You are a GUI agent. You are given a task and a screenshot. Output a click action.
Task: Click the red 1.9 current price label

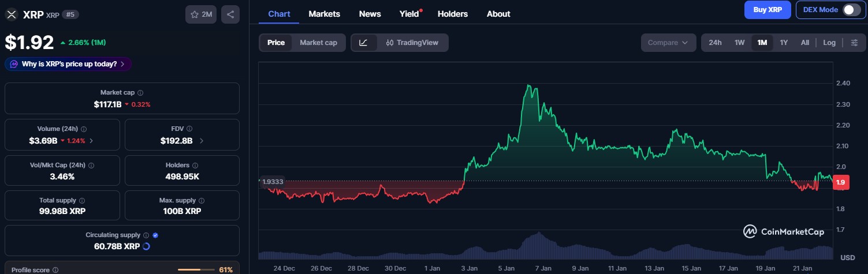(840, 183)
